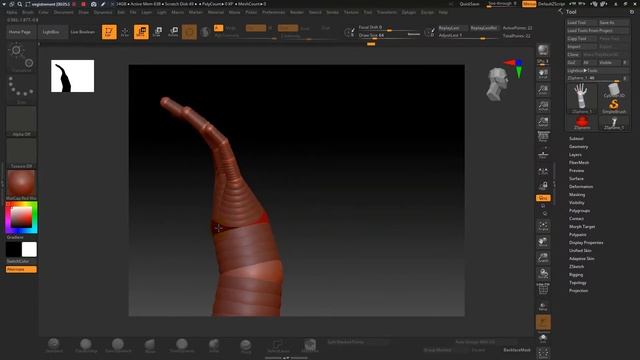The height and width of the screenshot is (360, 640).
Task: Open the Preferences menu
Action: coord(273,12)
